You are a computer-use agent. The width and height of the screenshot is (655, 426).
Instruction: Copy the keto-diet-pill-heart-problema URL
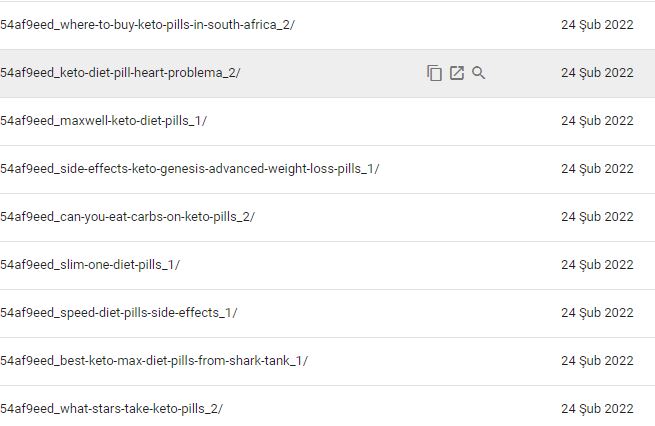434,73
